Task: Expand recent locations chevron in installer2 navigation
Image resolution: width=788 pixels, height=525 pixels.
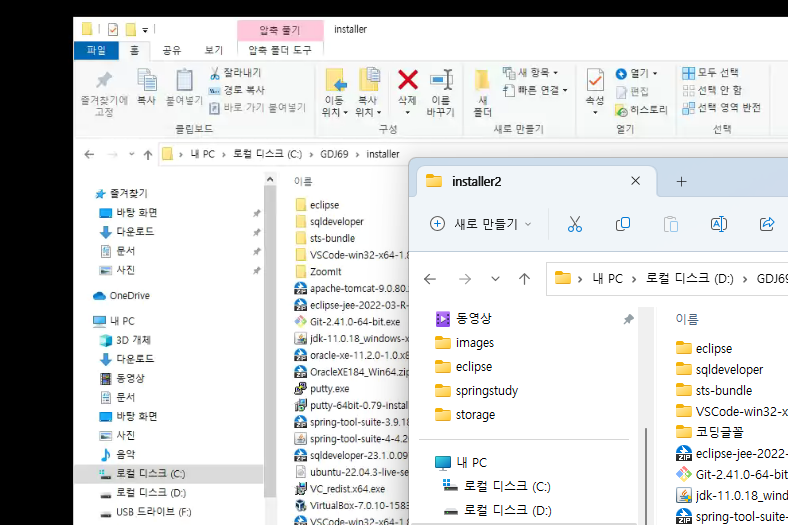Action: click(x=495, y=279)
